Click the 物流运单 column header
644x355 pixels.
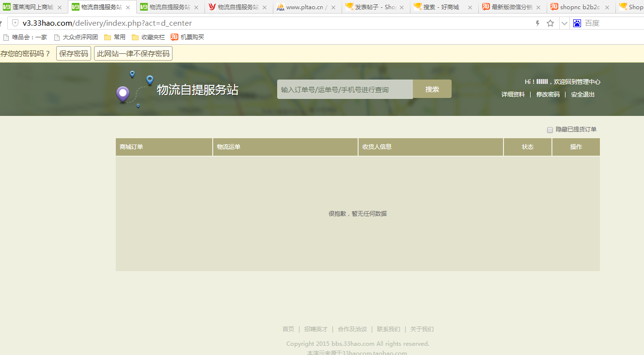(285, 147)
